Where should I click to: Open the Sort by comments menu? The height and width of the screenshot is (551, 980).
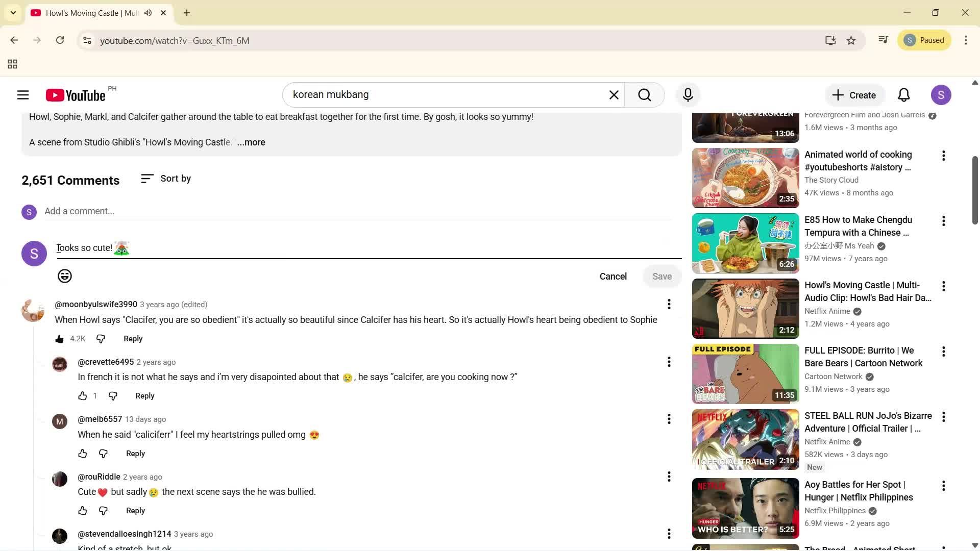165,179
